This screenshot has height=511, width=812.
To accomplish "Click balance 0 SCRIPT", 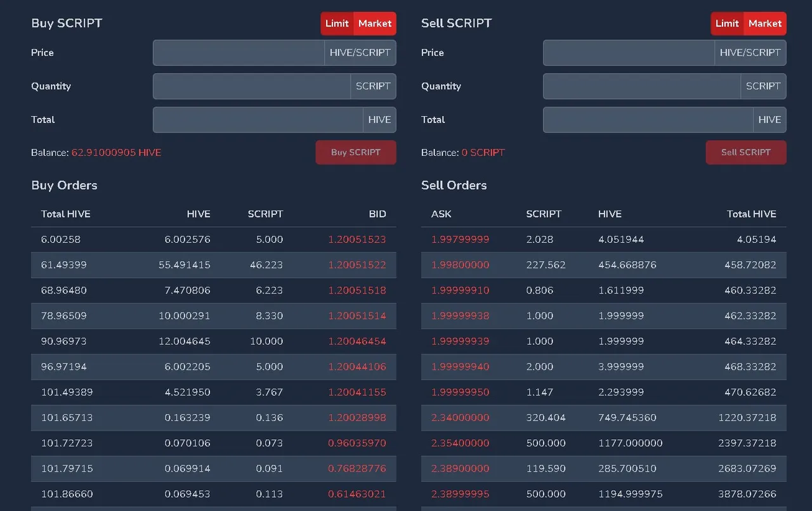I will 483,153.
